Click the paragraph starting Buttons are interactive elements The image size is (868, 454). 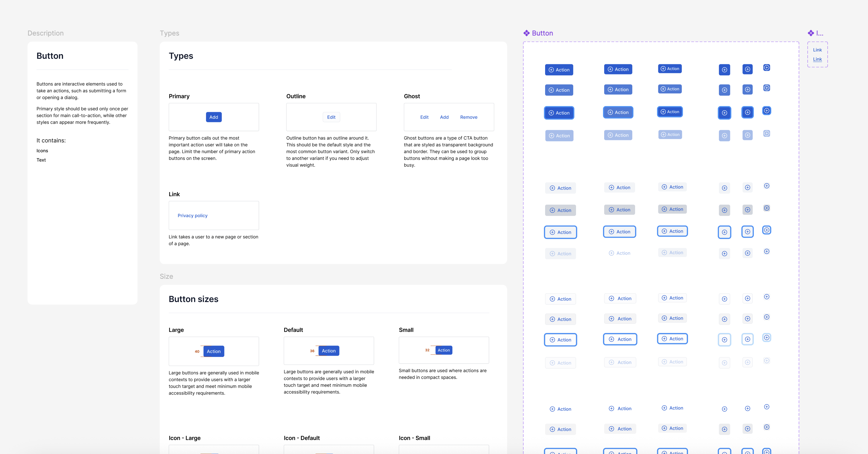81,91
